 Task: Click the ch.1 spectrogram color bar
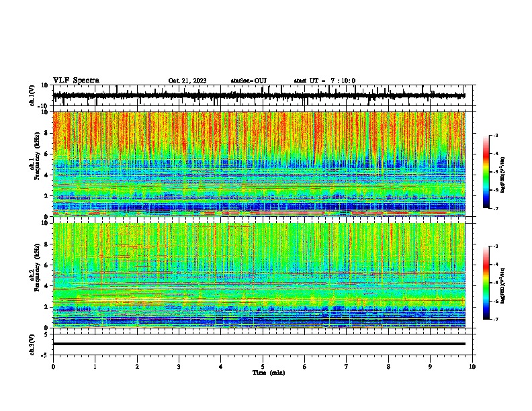click(x=486, y=172)
